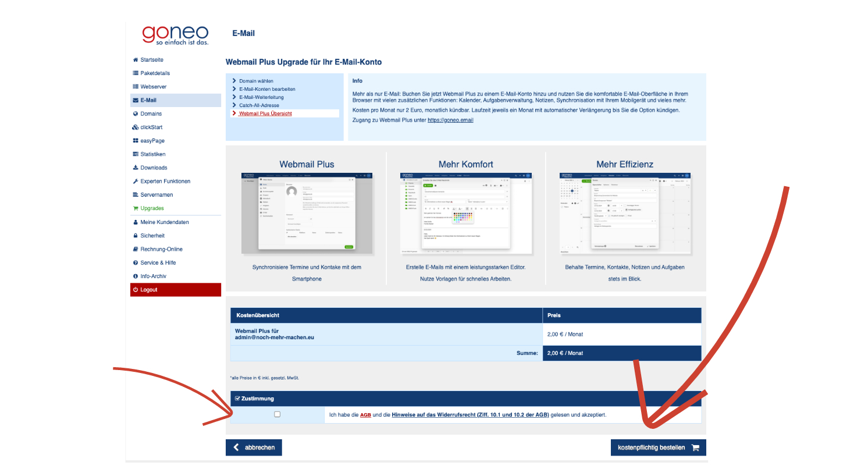Open the AGB link

click(365, 415)
